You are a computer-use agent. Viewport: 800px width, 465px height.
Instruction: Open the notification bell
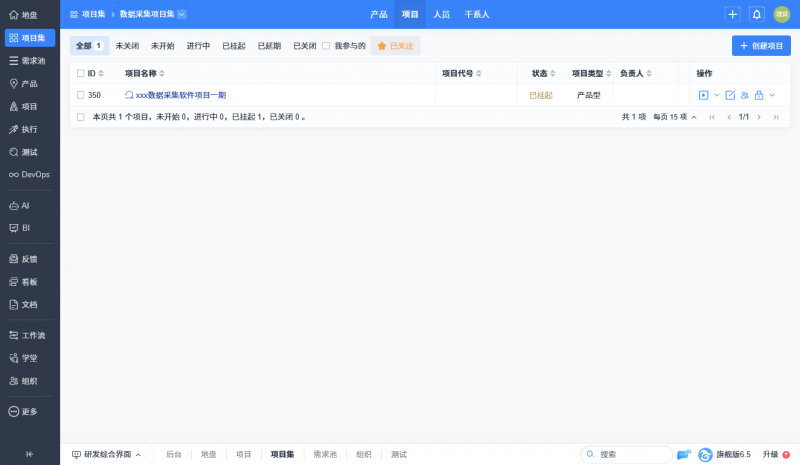(x=757, y=14)
